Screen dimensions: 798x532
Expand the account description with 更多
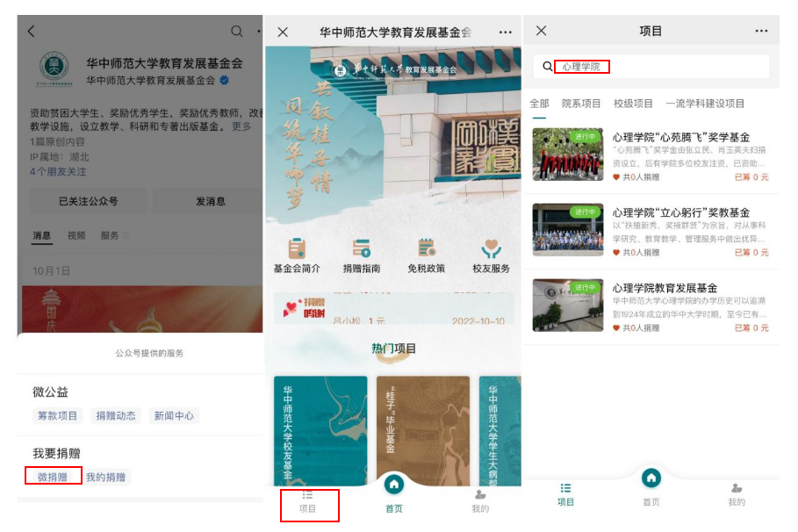tap(241, 126)
